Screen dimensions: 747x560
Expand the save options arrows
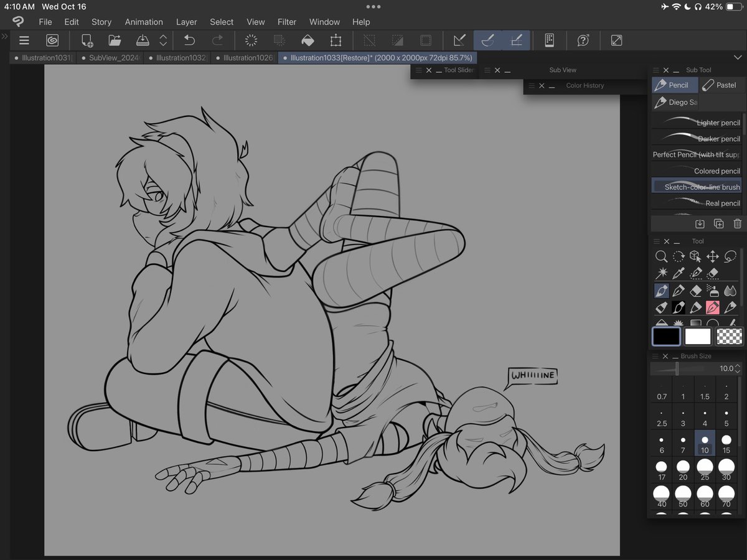[163, 40]
